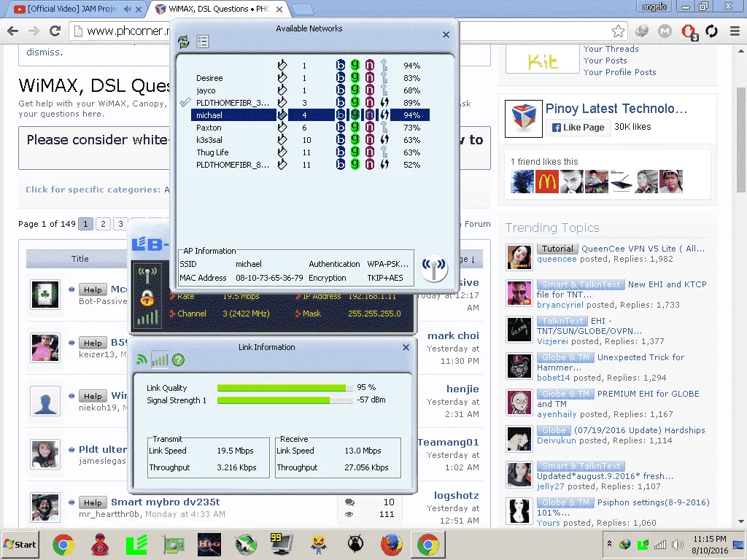Show hidden system tray icons
The width and height of the screenshot is (747, 560).
(609, 544)
